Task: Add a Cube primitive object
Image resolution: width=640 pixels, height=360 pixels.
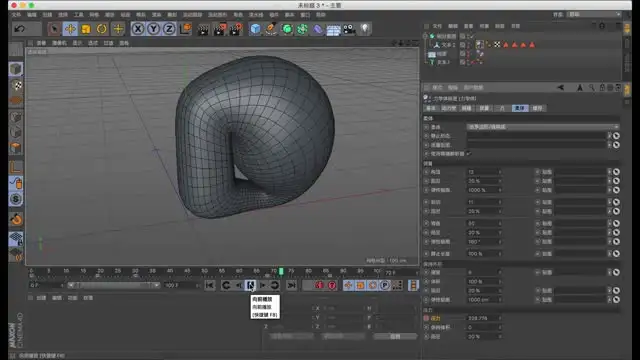Action: pos(255,29)
